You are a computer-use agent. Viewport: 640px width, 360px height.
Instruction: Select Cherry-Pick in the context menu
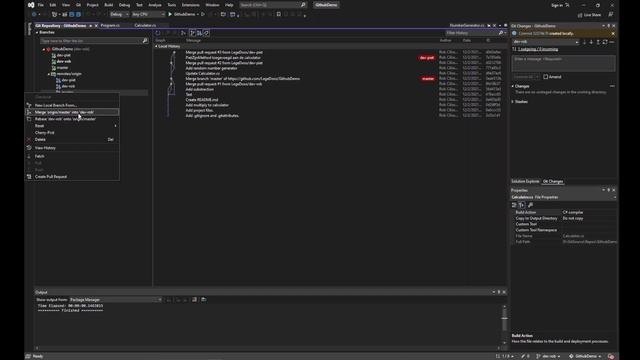[x=72, y=133]
